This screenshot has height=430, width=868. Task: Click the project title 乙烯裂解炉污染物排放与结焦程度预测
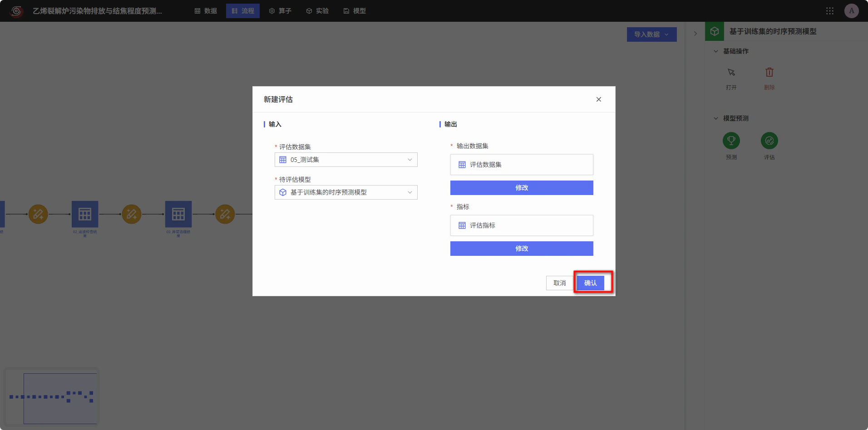(97, 11)
